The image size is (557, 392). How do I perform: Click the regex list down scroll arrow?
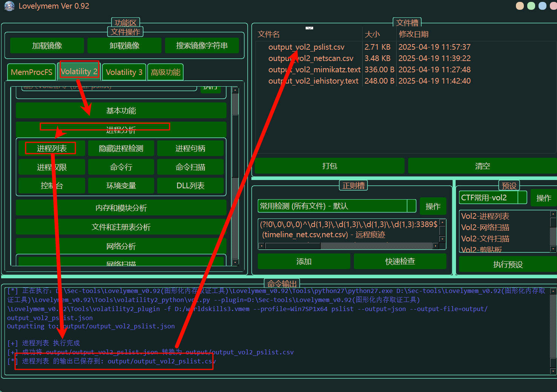[x=442, y=239]
